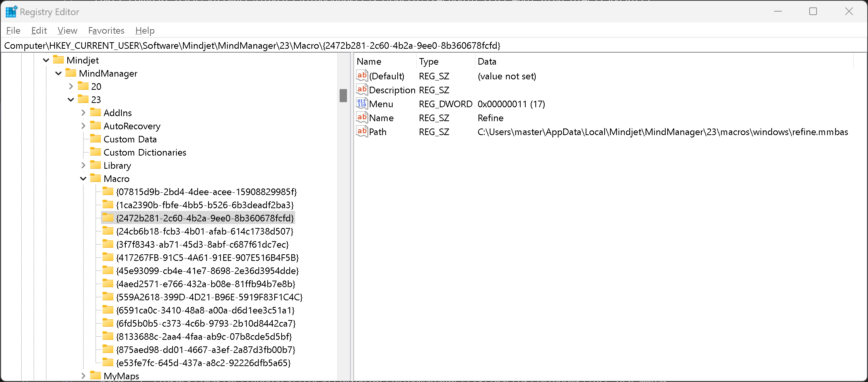This screenshot has height=382, width=868.
Task: Click the Mindjet folder icon
Action: click(58, 60)
